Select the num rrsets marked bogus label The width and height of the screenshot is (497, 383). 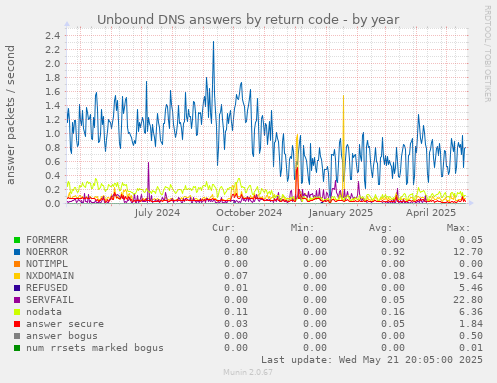point(95,348)
